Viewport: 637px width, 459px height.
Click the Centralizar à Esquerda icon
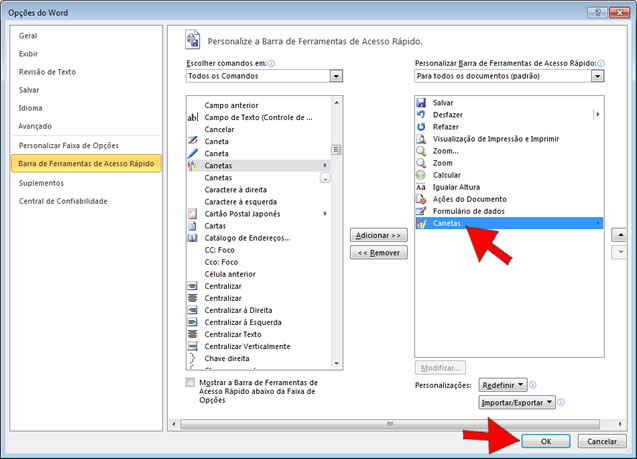(193, 322)
